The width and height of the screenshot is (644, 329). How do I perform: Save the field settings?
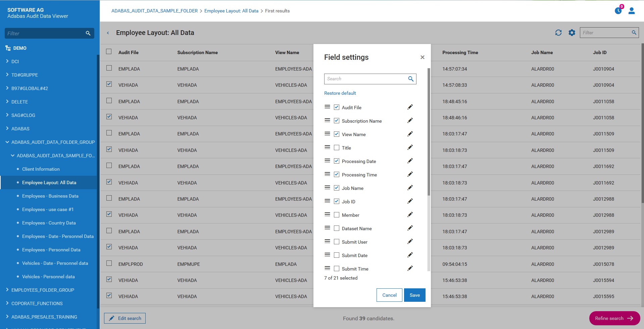tap(415, 295)
